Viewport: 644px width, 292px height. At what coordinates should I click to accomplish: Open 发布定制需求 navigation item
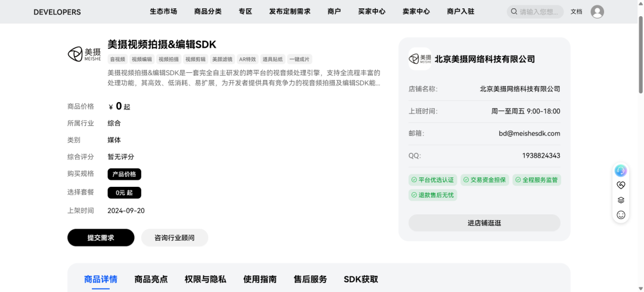point(290,11)
